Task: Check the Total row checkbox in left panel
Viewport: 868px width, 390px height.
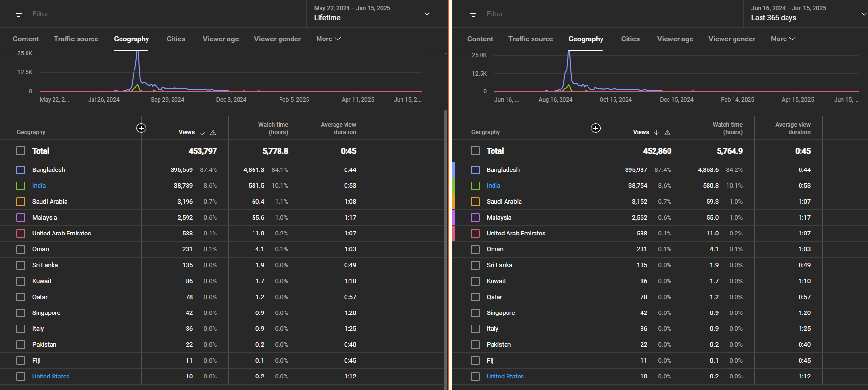Action: pos(21,151)
